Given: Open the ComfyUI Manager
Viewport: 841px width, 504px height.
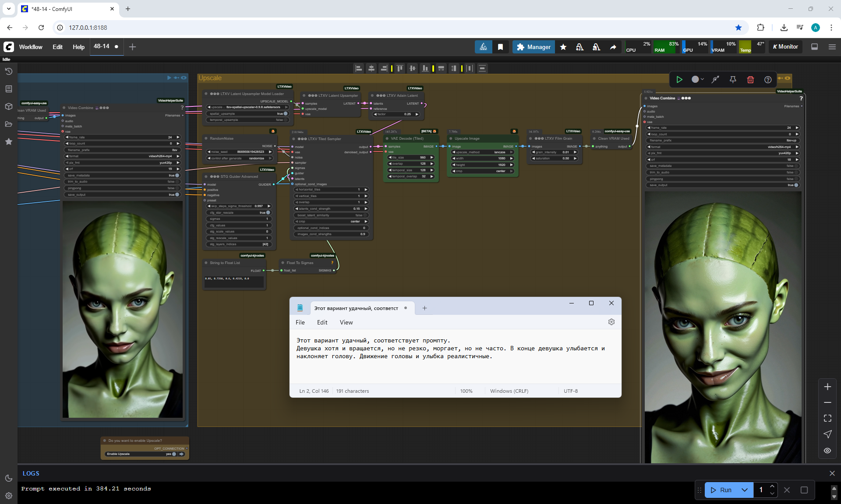Looking at the screenshot, I should (534, 47).
